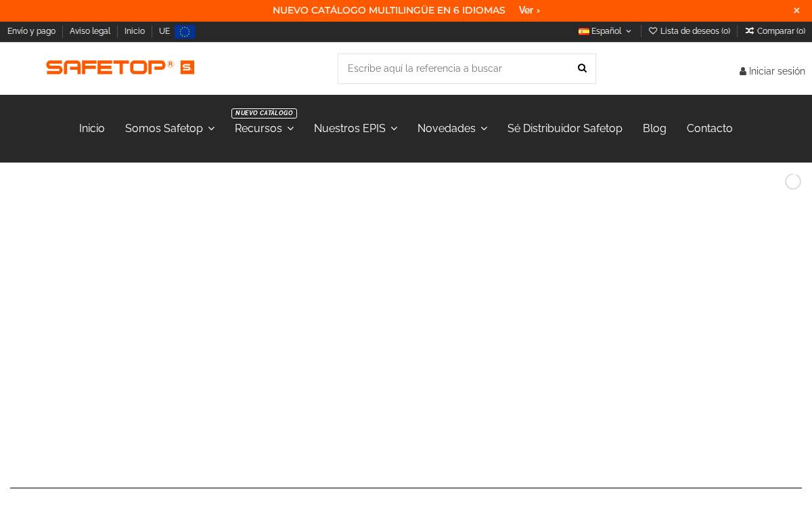
Task: Click the banner text Nuevo Catálogo Multilingüe
Action: coord(388,10)
